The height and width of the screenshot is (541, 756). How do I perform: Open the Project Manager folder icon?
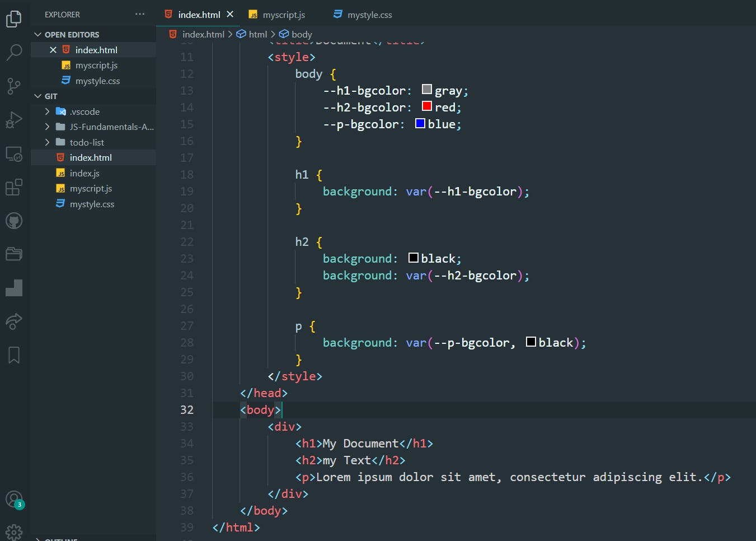13,254
